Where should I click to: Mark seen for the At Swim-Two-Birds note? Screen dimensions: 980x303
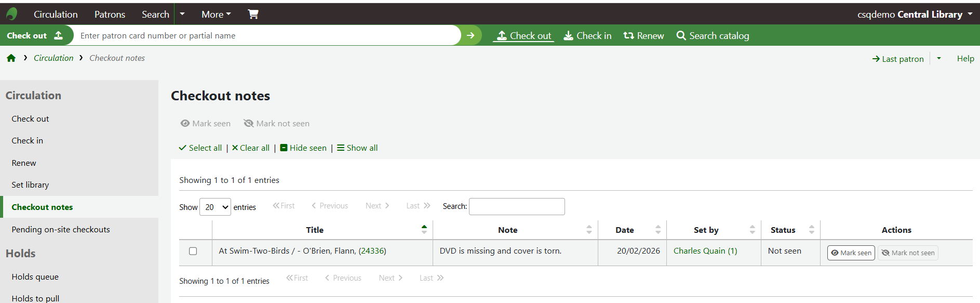pos(851,253)
